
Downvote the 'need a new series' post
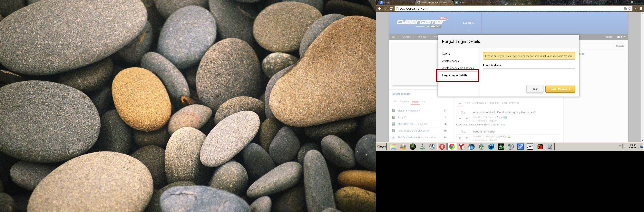point(466,138)
